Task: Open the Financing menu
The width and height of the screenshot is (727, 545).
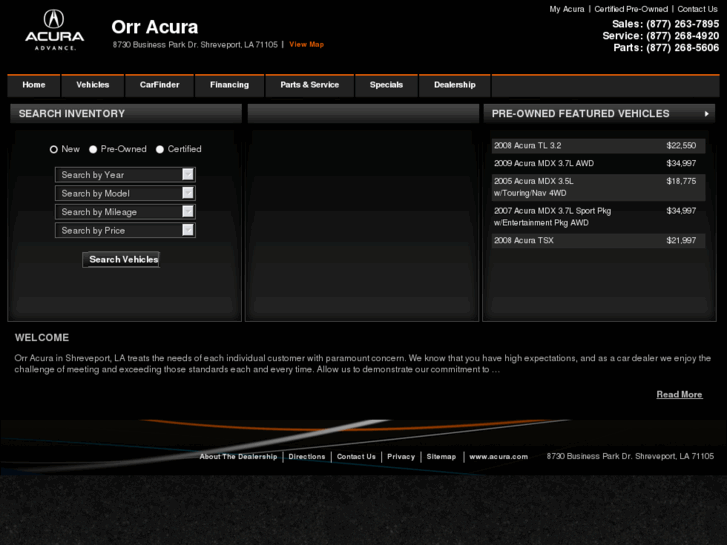Action: point(230,85)
